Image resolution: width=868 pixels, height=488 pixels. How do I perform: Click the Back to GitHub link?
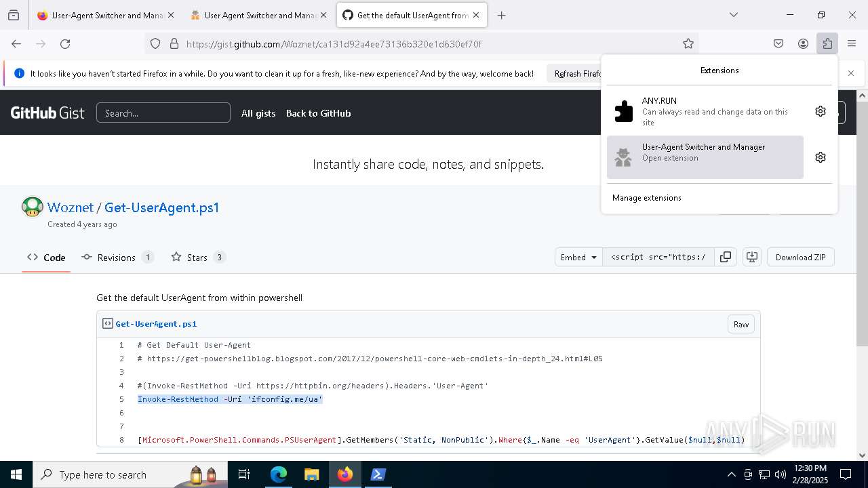click(x=318, y=113)
